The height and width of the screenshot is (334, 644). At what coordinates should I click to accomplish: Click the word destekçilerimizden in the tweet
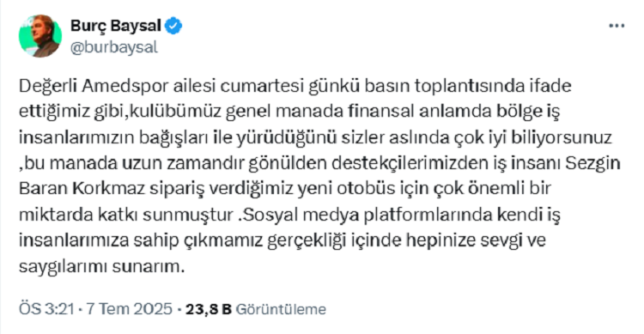coord(410,163)
